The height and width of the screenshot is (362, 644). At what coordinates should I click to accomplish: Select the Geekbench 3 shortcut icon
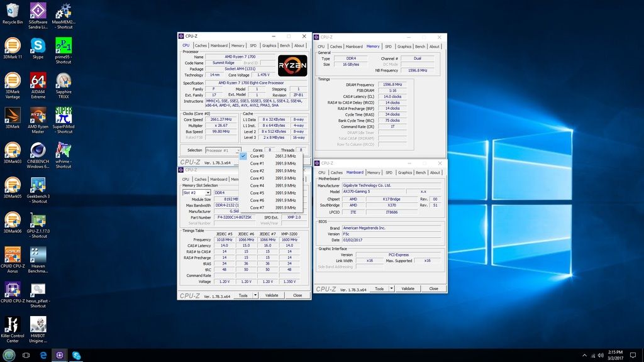click(x=38, y=190)
